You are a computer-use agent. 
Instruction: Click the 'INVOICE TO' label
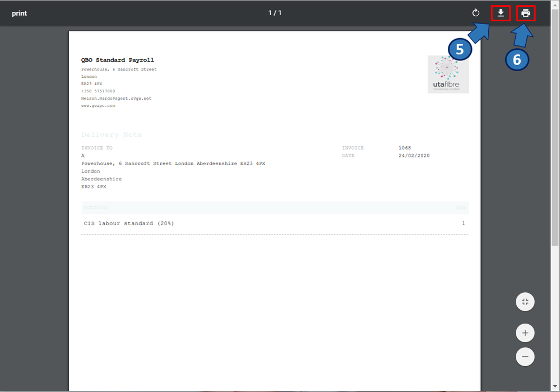point(97,148)
